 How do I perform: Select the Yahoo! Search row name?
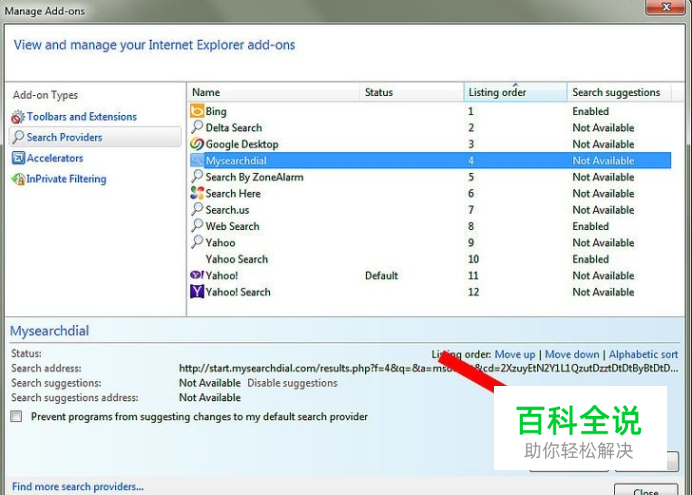(238, 292)
